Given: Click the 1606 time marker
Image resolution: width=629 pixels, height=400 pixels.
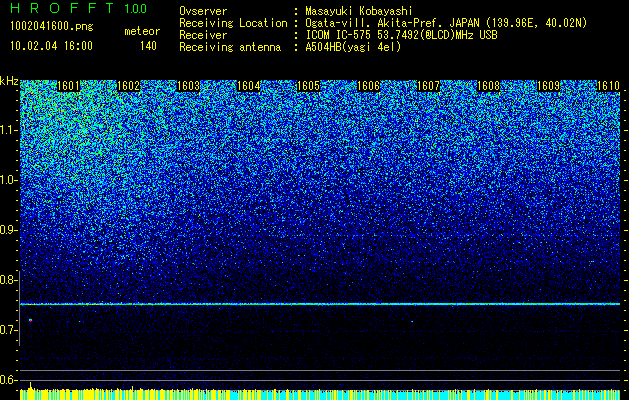Looking at the screenshot, I should tap(369, 86).
